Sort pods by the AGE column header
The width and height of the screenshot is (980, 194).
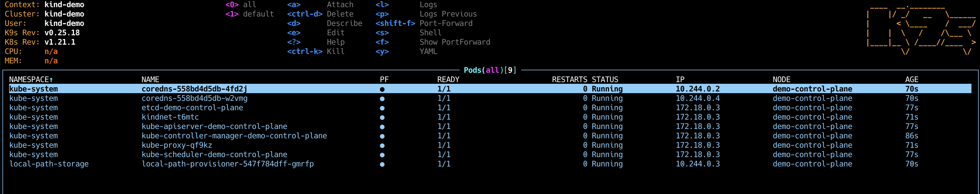click(912, 80)
